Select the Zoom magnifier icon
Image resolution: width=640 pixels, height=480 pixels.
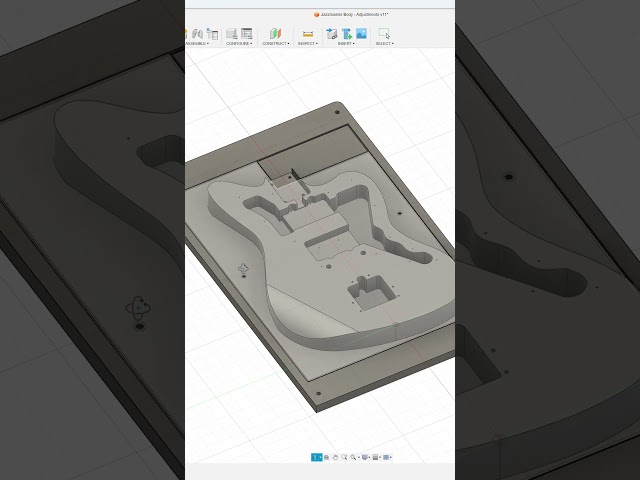pos(344,457)
